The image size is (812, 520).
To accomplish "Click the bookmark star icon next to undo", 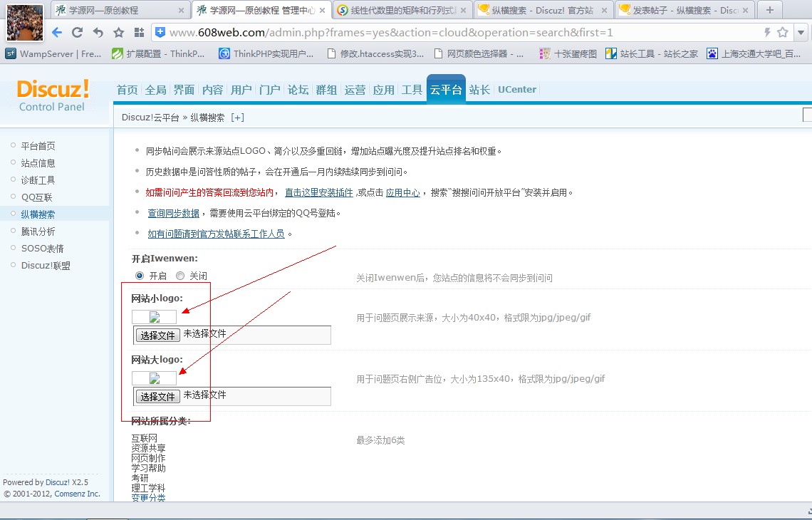I will click(118, 33).
